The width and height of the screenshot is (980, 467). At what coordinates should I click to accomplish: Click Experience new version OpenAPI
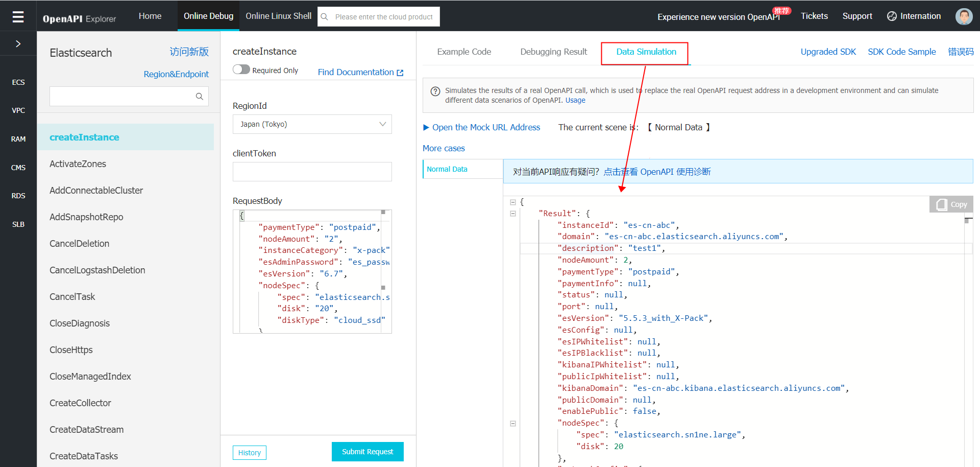click(718, 17)
